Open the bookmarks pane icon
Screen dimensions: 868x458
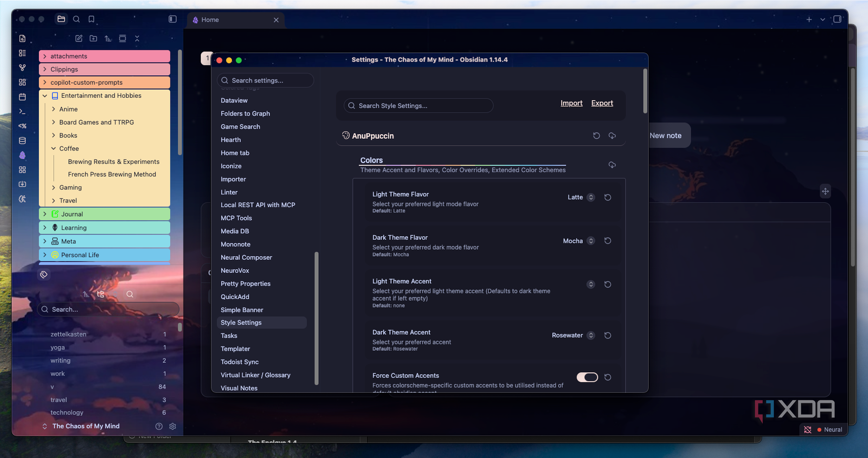tap(92, 19)
